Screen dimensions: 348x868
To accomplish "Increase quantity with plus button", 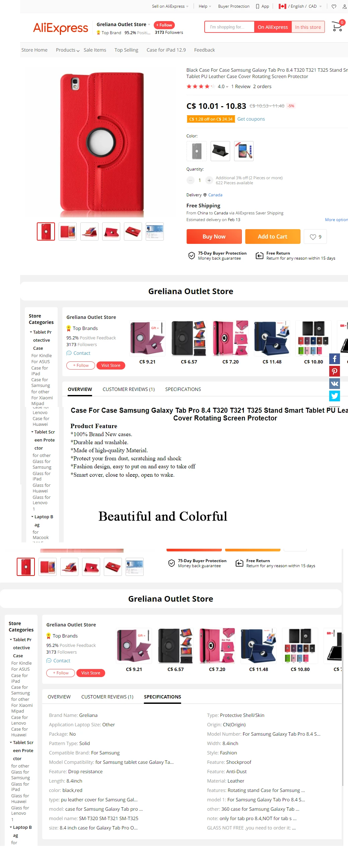I will (209, 180).
